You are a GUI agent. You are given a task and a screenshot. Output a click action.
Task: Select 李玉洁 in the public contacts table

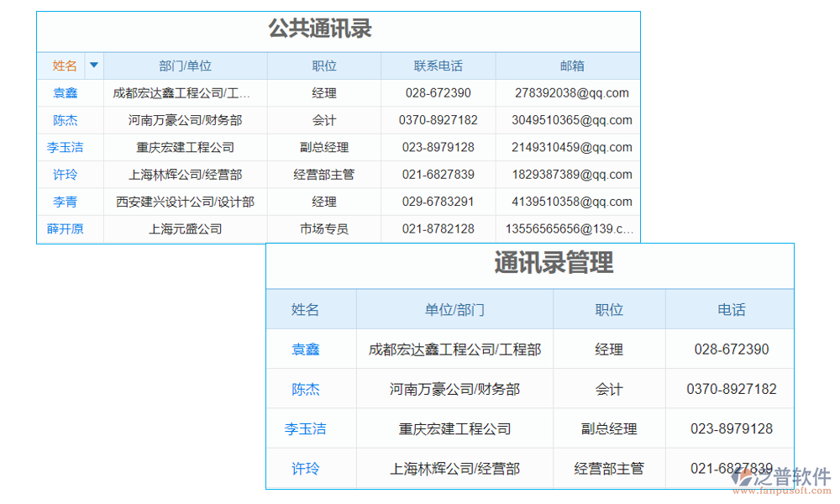65,147
